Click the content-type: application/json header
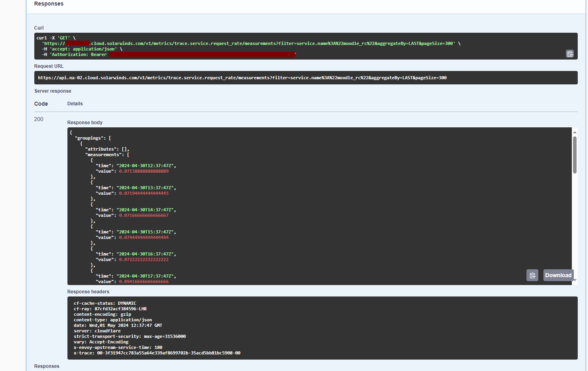 coord(113,320)
